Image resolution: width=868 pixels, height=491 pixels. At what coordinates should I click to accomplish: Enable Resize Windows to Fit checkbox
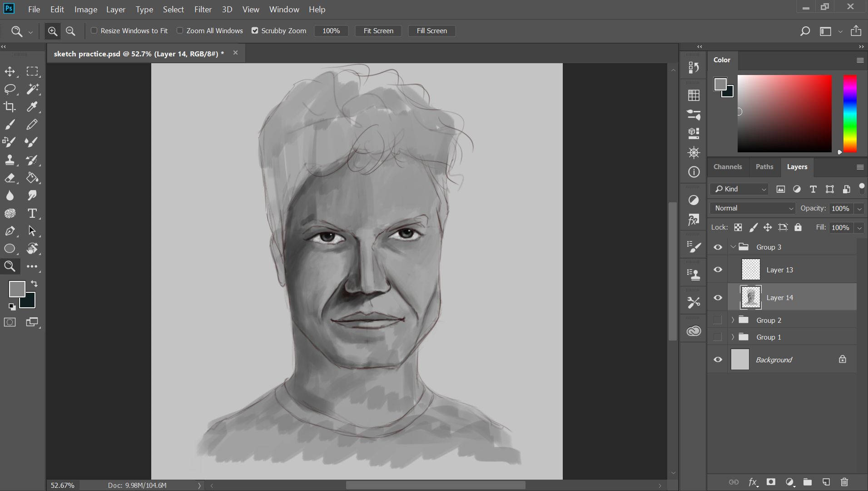coord(94,30)
